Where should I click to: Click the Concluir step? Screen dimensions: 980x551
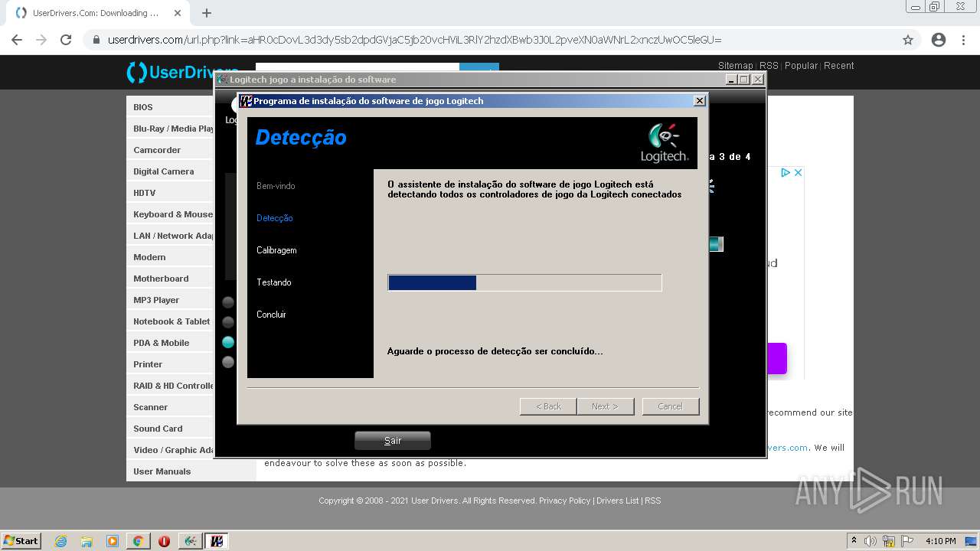coord(271,315)
